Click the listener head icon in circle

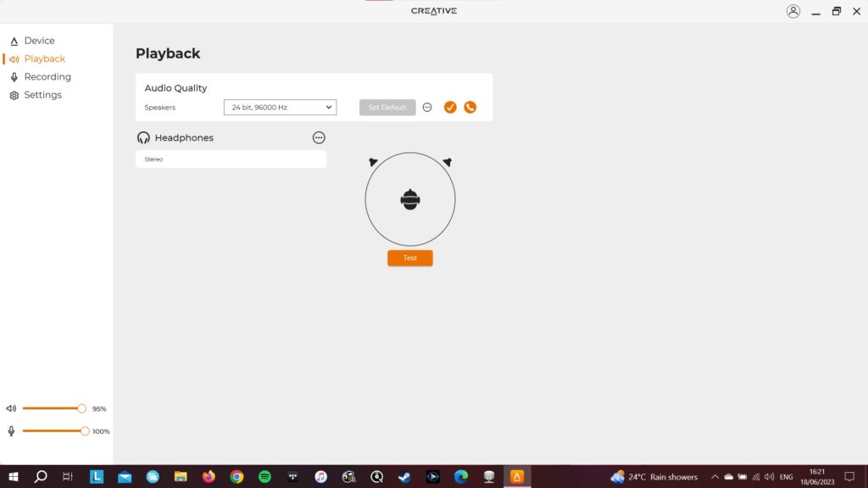tap(410, 200)
